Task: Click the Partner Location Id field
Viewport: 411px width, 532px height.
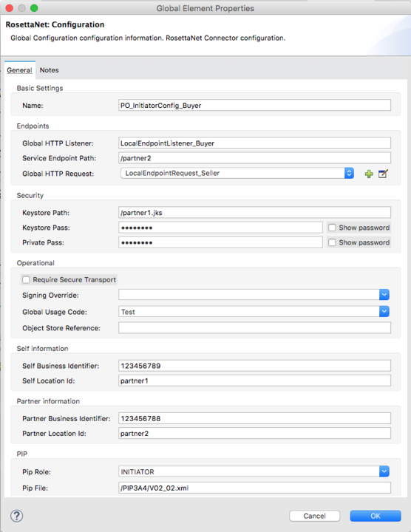Action: tap(254, 433)
